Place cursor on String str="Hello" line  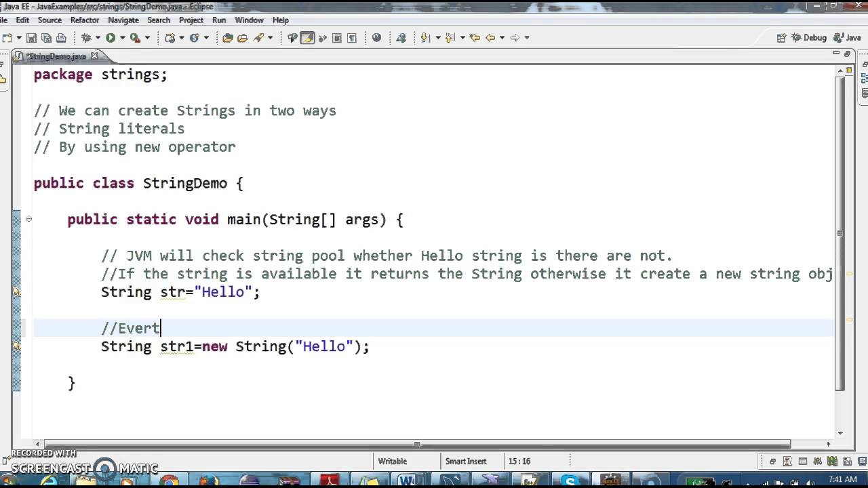[x=180, y=292]
